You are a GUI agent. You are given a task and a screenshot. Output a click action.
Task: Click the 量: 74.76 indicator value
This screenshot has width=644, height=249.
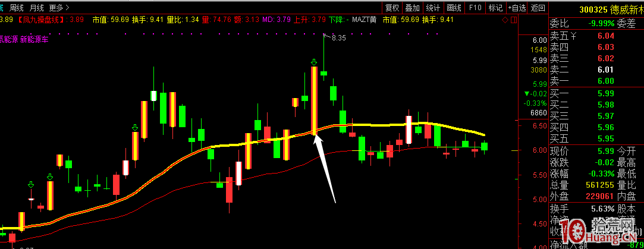pos(216,19)
